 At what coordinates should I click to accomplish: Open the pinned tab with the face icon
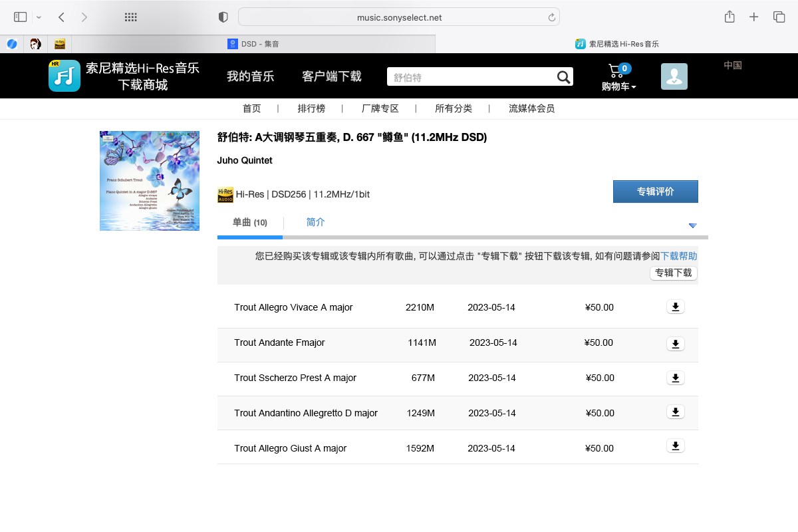point(36,44)
